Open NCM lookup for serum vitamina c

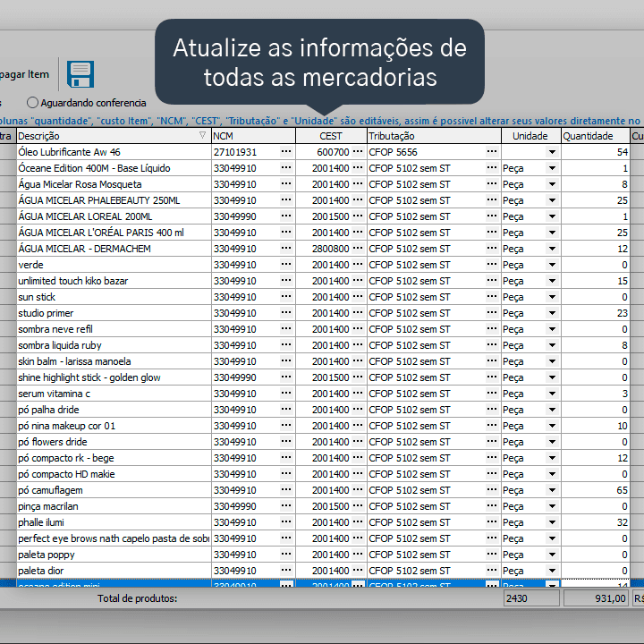click(286, 394)
